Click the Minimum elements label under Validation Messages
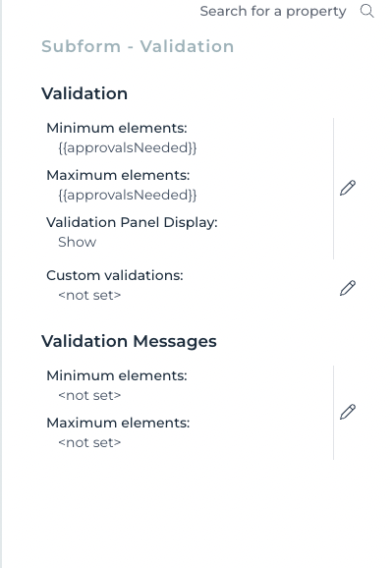The width and height of the screenshot is (392, 568). (x=117, y=375)
